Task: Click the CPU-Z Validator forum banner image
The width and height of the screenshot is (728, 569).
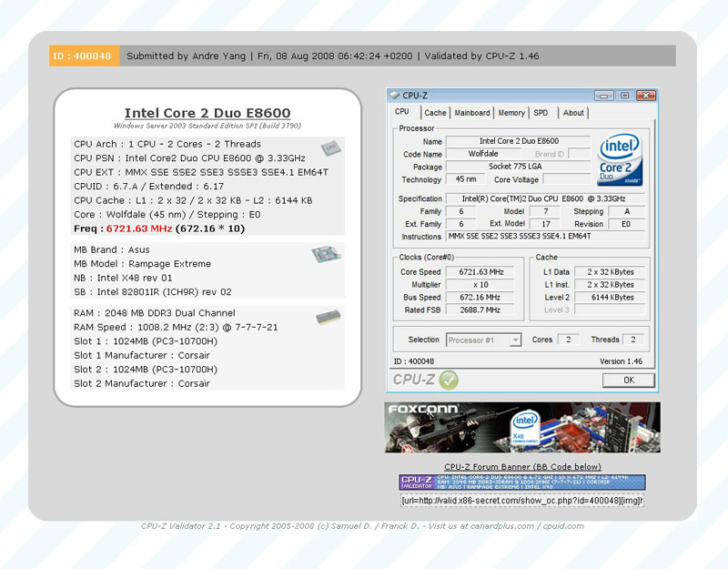Action: [521, 483]
